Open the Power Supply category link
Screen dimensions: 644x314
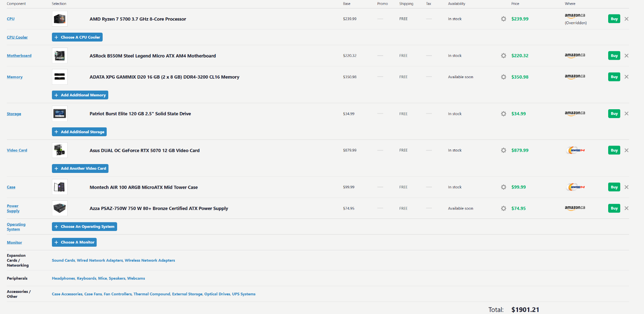click(x=13, y=208)
